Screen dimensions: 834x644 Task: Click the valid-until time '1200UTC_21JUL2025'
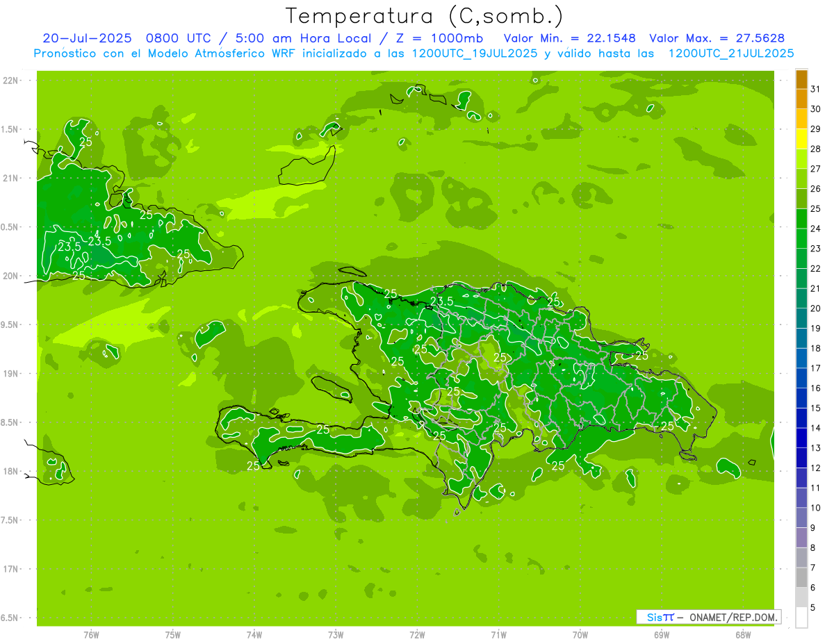pyautogui.click(x=730, y=53)
